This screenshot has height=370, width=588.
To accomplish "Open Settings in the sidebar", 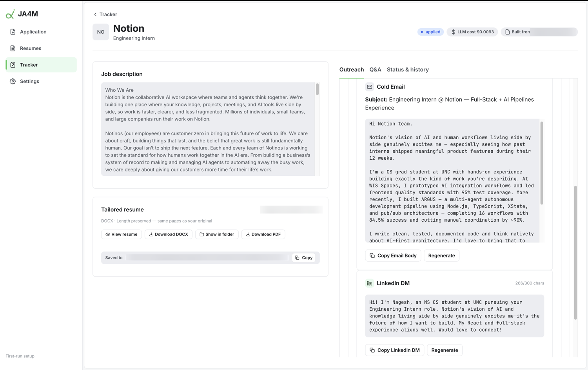I will [41, 81].
